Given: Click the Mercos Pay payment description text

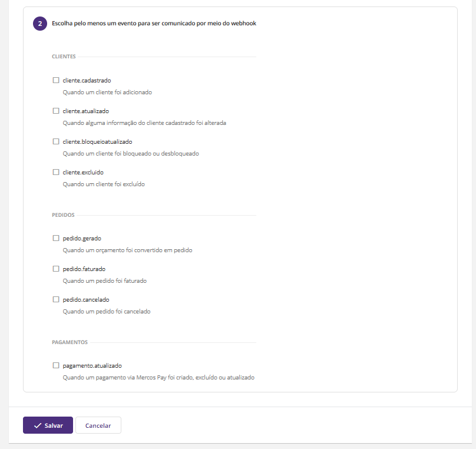Looking at the screenshot, I should coord(158,378).
